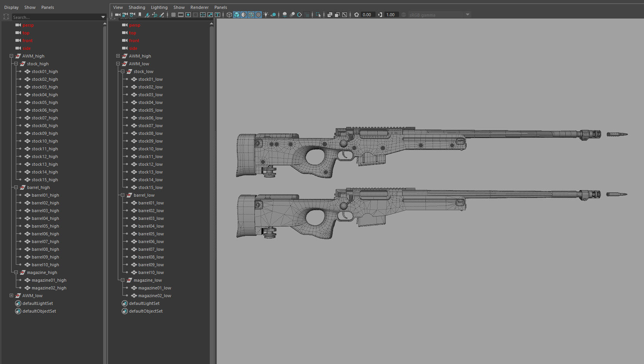This screenshot has height=364, width=644.
Task: Collapse stock_high group in left outliner
Action: (x=16, y=64)
